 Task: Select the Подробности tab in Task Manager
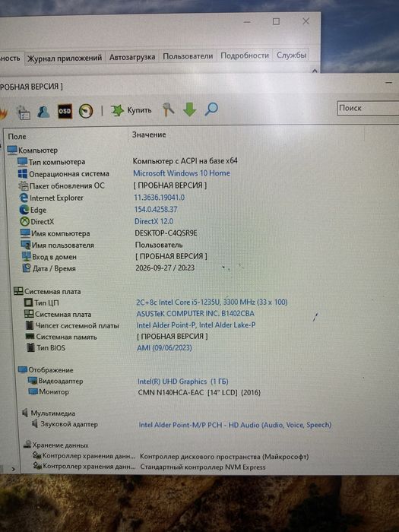click(x=245, y=55)
